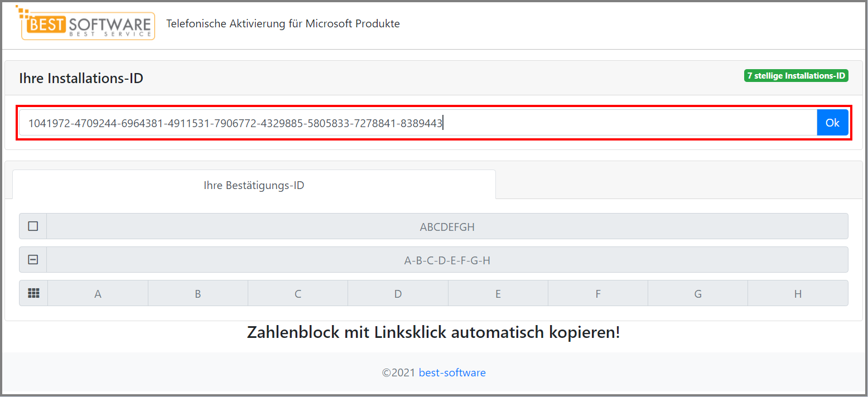Copy number block G
This screenshot has width=868, height=397.
pyautogui.click(x=697, y=293)
